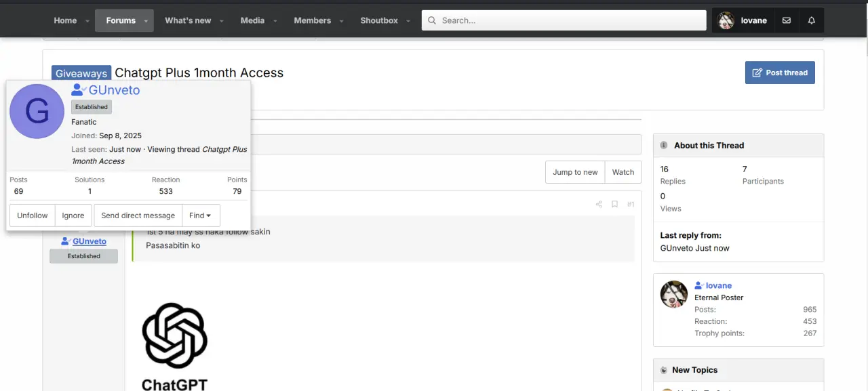Click the Posts count 69 in popup
This screenshot has width=868, height=391.
coord(18,191)
